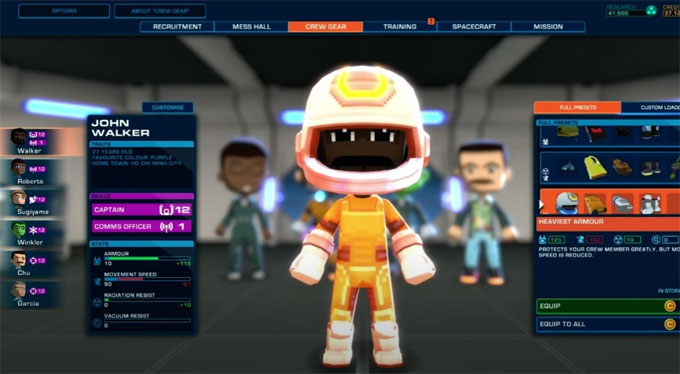Click the Options button
This screenshot has width=680, height=374.
coord(64,11)
